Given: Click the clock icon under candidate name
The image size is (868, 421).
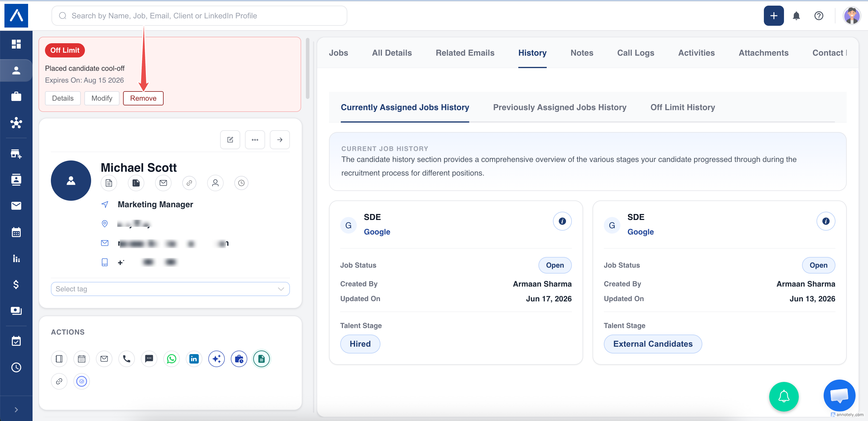Looking at the screenshot, I should [241, 183].
